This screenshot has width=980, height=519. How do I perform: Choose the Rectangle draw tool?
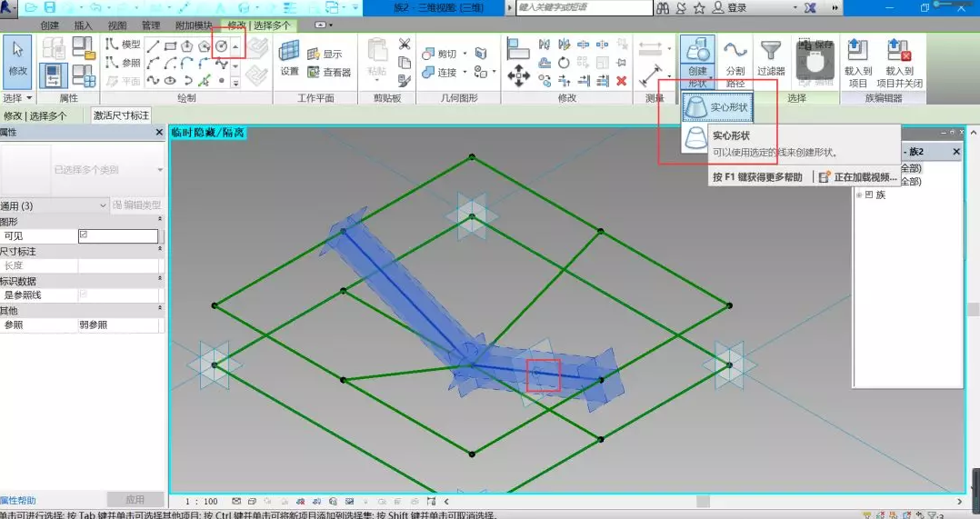(x=170, y=45)
